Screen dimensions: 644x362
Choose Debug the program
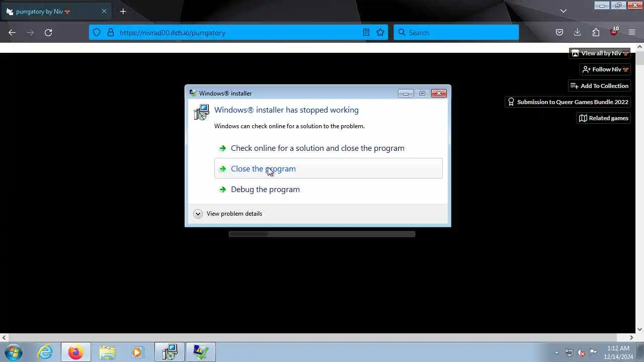coord(329,190)
